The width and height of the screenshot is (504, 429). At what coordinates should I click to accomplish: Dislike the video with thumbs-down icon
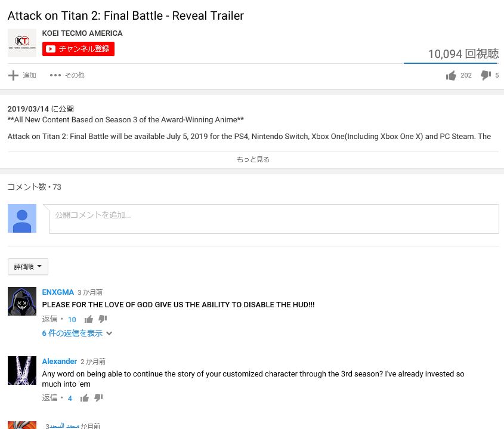point(486,75)
